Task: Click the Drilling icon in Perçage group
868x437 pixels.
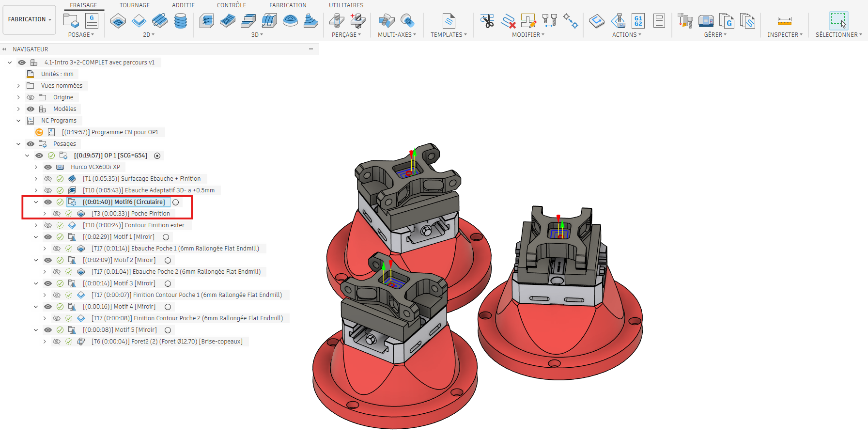Action: click(x=337, y=21)
